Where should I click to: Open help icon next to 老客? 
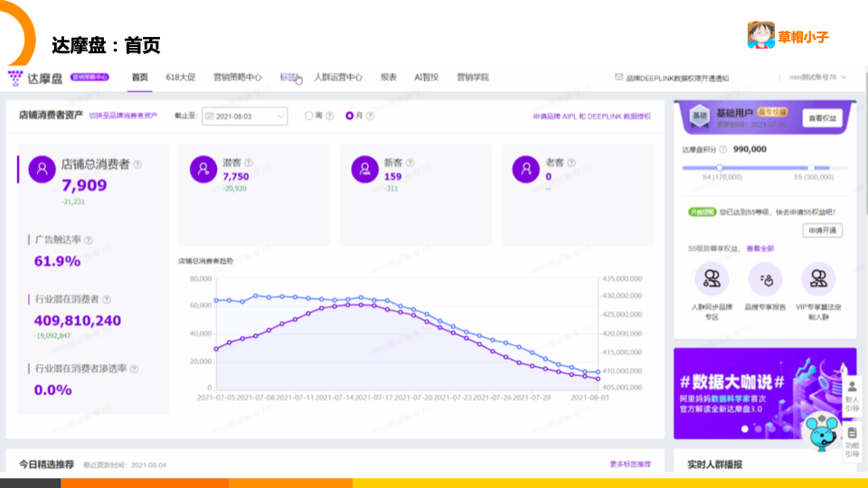[x=571, y=163]
